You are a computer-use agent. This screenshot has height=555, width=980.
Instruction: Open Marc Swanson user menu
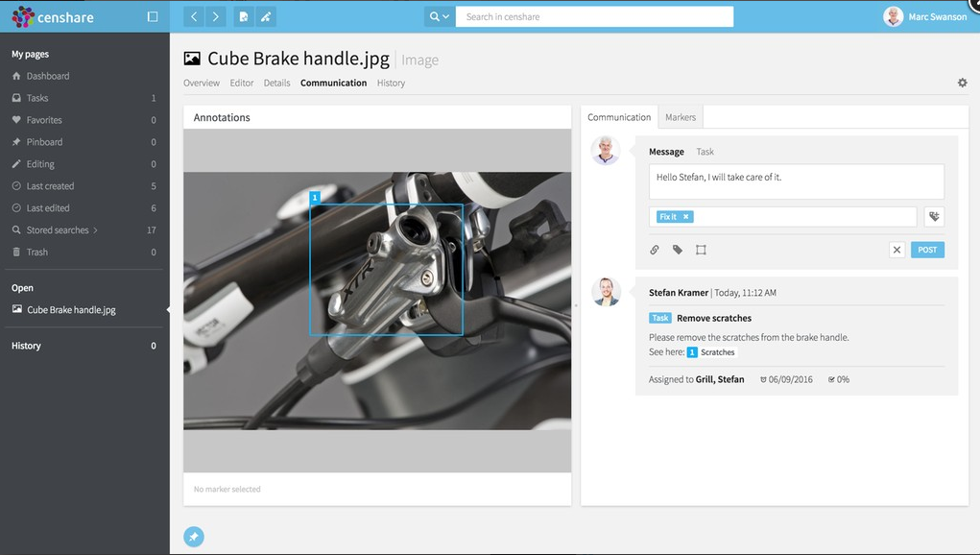[x=925, y=16]
